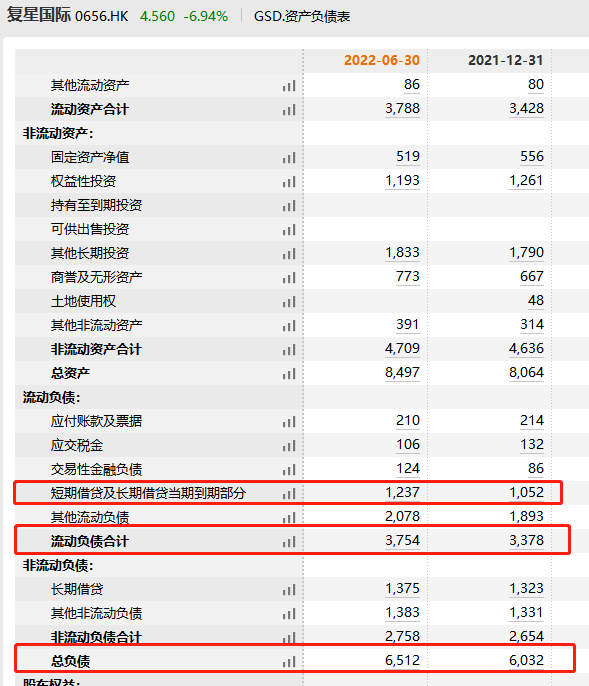Viewport: 589px width, 686px height.
Task: Open chart icon for 流动负债合计 row
Action: pos(289,542)
